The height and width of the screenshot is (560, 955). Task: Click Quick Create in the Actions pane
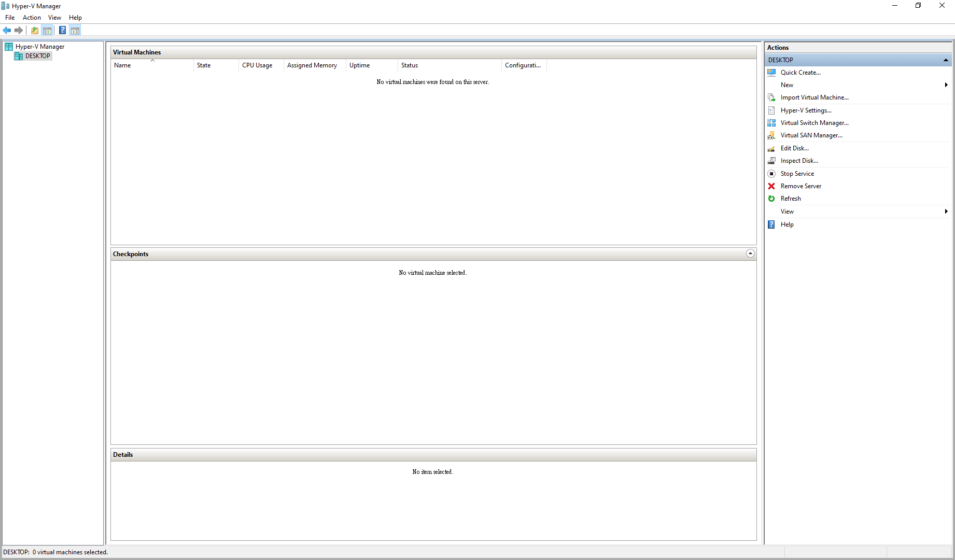(x=800, y=72)
